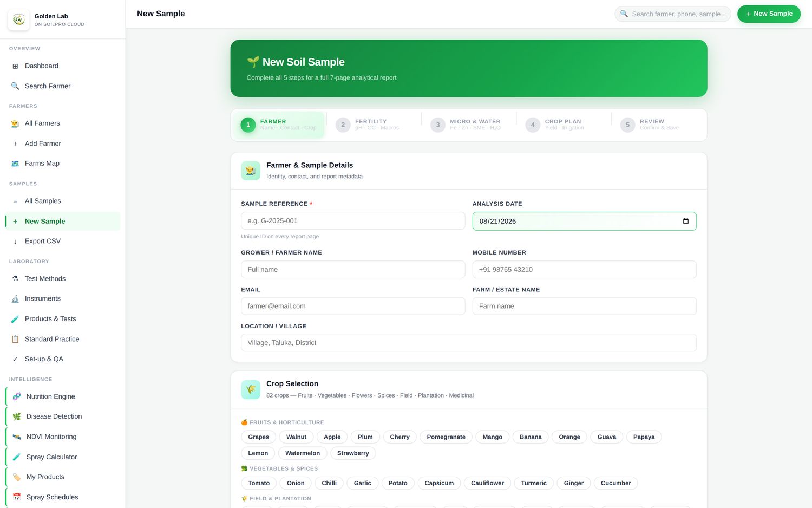Click the Crop Selection wheat icon

point(251,389)
